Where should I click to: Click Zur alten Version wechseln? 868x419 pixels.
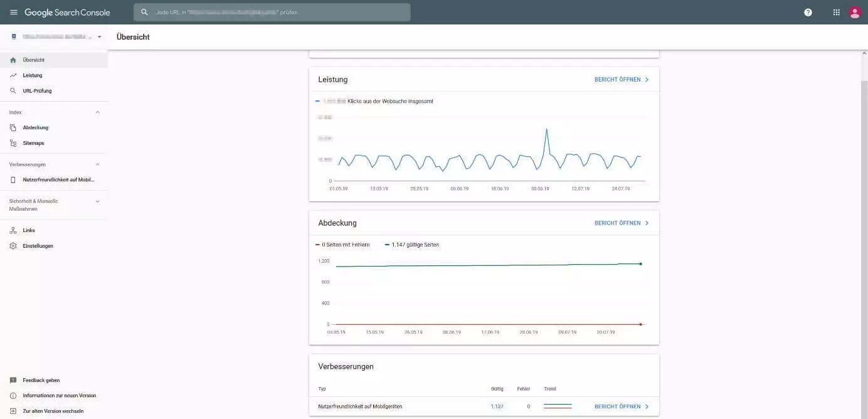pyautogui.click(x=53, y=411)
